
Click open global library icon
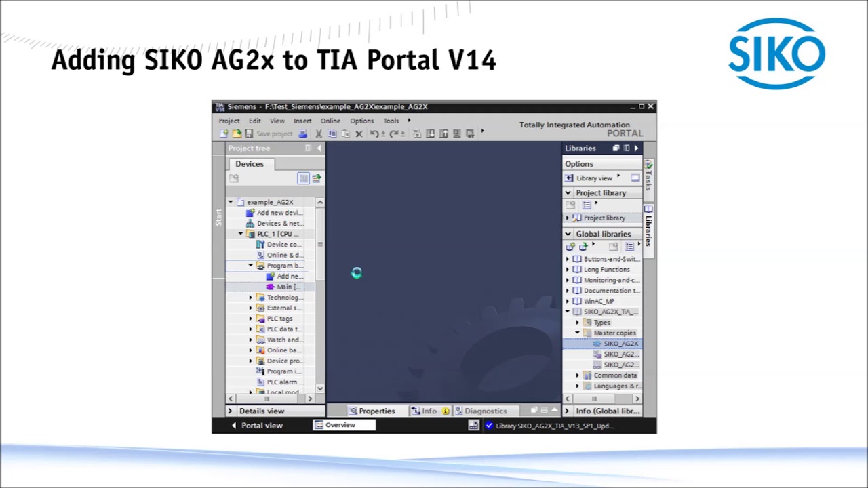coord(583,247)
